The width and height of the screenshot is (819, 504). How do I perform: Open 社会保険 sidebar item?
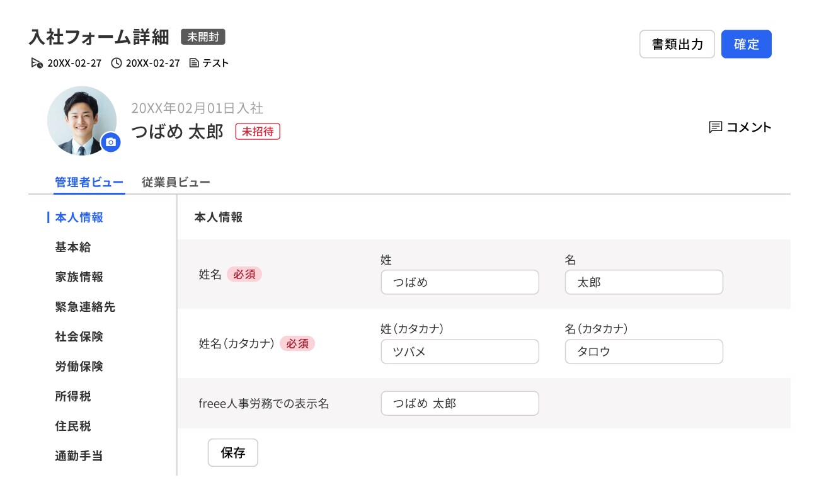(x=79, y=337)
